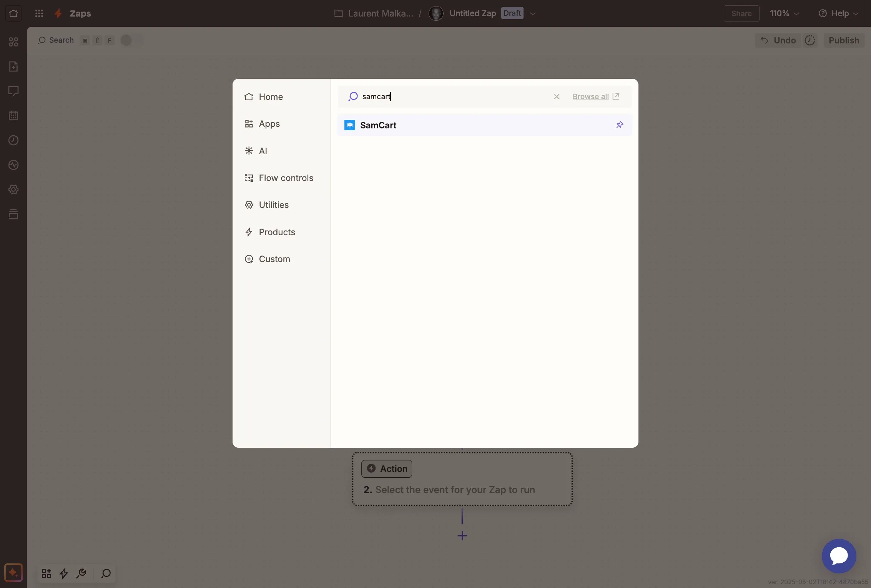
Task: Open the Browse all link
Action: tap(595, 96)
